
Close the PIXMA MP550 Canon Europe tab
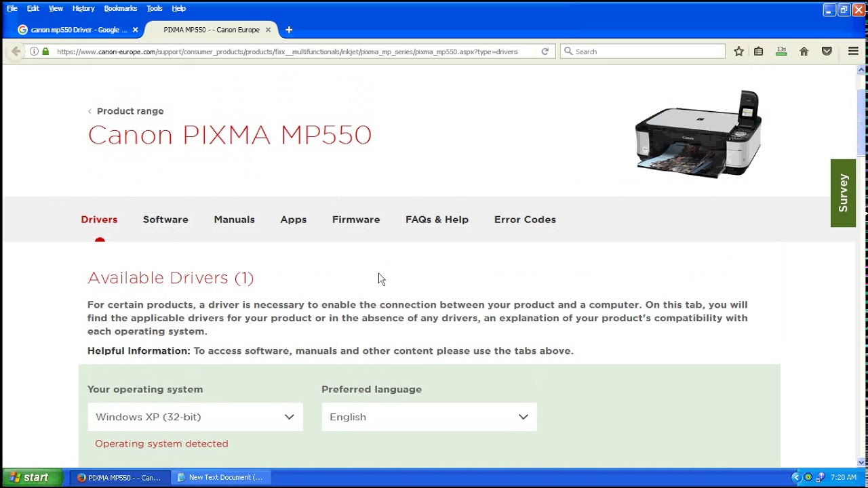tap(268, 30)
